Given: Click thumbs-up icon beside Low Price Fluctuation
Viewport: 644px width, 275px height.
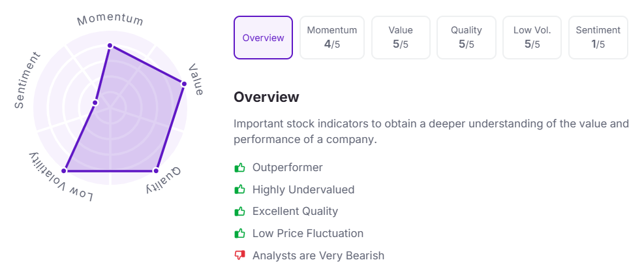Looking at the screenshot, I should (x=239, y=233).
